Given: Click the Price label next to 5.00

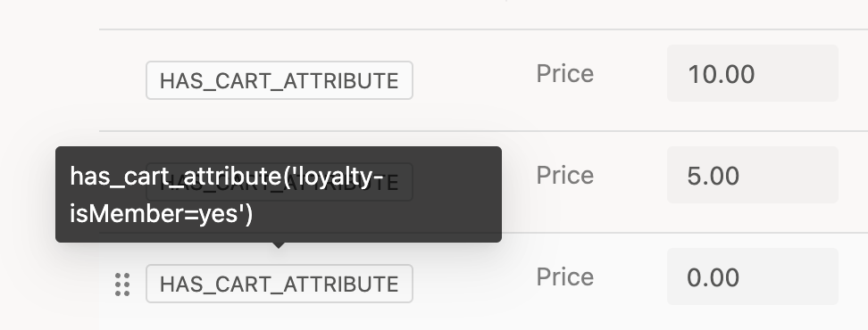Looking at the screenshot, I should coord(564,175).
